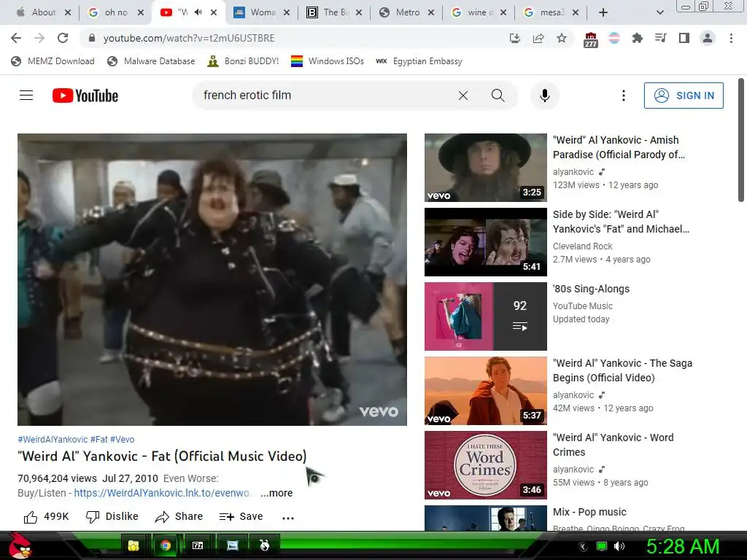
Task: Open Chrome three-dot menu
Action: pyautogui.click(x=731, y=38)
